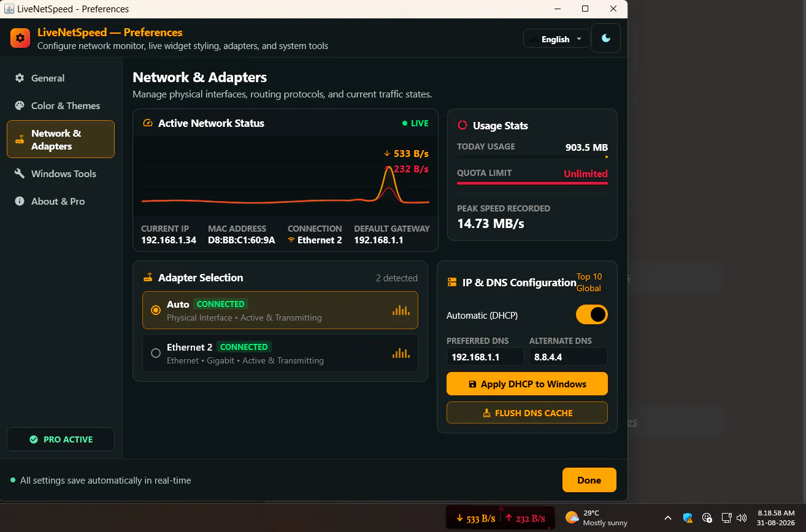Open the General settings section
Viewport: 806px width, 532px height.
tap(60, 78)
